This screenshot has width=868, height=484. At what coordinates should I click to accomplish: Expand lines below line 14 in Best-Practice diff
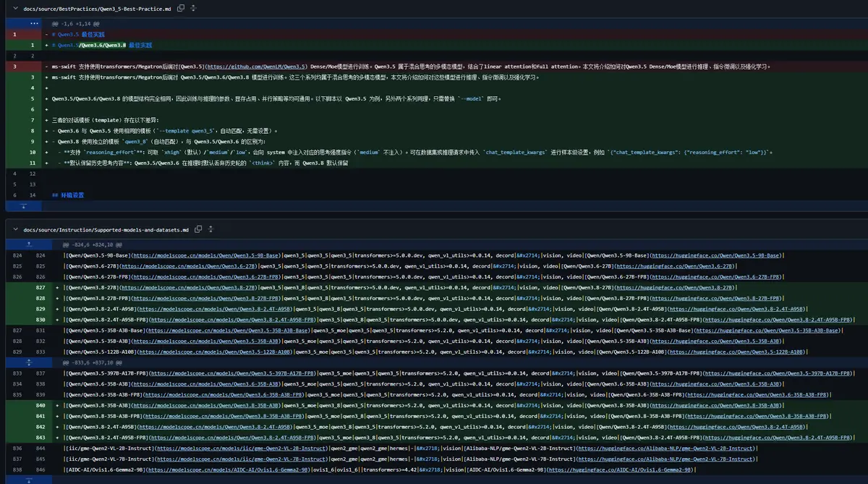[22, 206]
